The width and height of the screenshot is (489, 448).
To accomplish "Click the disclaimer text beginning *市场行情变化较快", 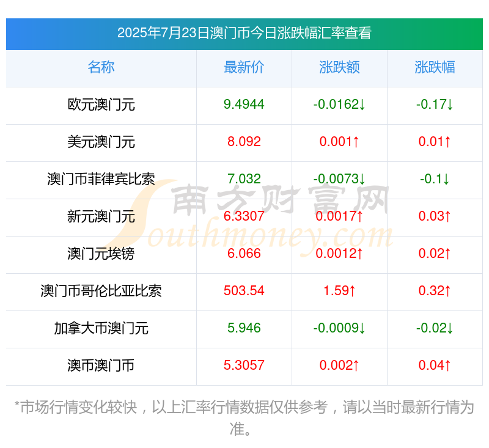I will [244, 418].
